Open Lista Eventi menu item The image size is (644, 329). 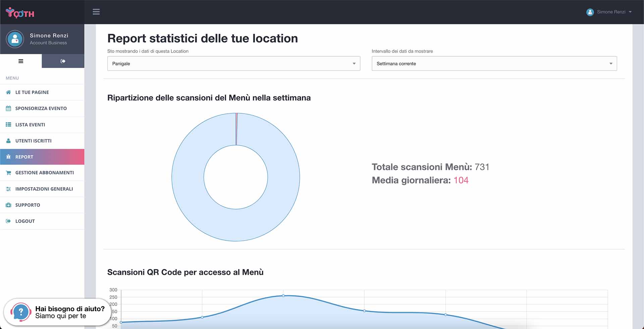click(x=42, y=124)
